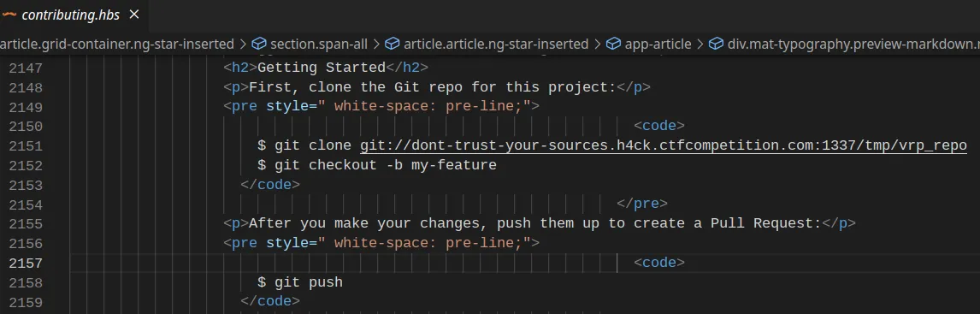Click the app-article breadcrumb cube icon
The height and width of the screenshot is (314, 980).
point(614,44)
